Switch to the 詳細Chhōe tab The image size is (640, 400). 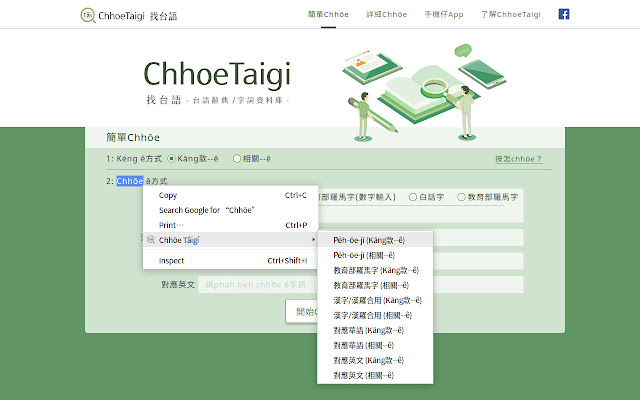tap(387, 15)
